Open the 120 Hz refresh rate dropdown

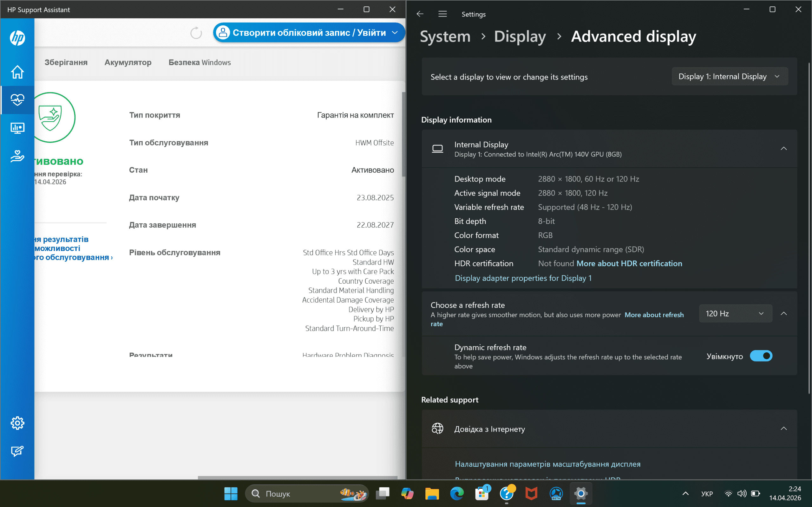click(735, 313)
